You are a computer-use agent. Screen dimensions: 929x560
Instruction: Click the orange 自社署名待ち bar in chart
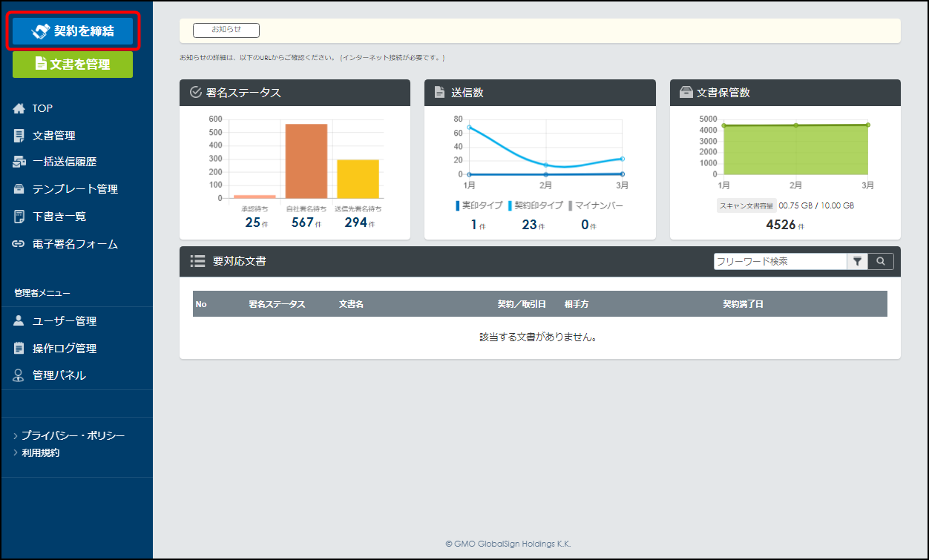pos(306,161)
